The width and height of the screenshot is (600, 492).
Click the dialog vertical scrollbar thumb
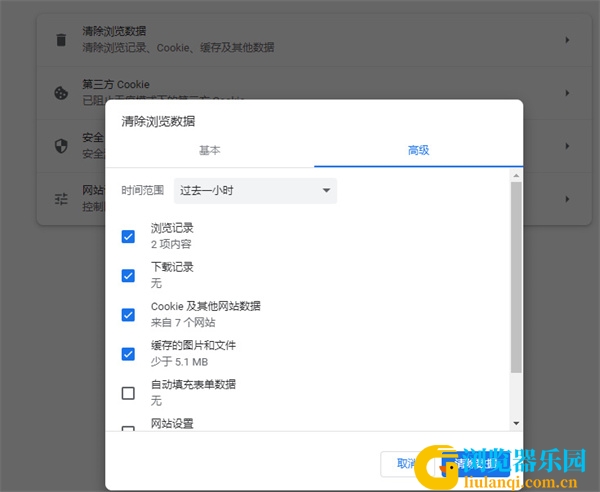tap(516, 277)
